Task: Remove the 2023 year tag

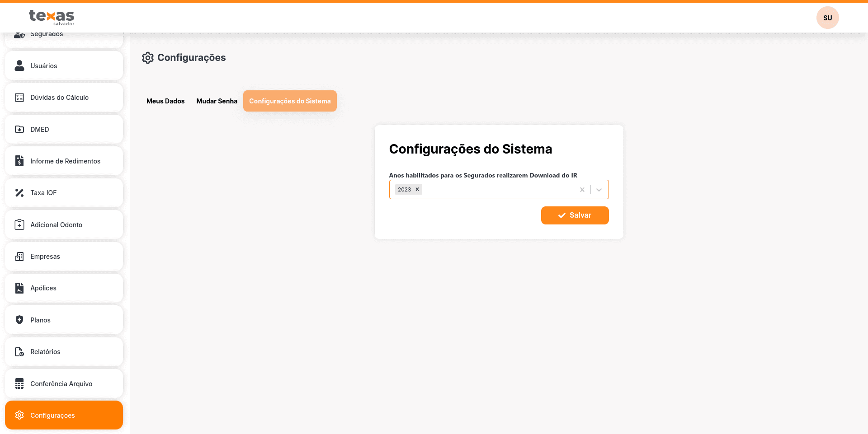Action: coord(417,190)
